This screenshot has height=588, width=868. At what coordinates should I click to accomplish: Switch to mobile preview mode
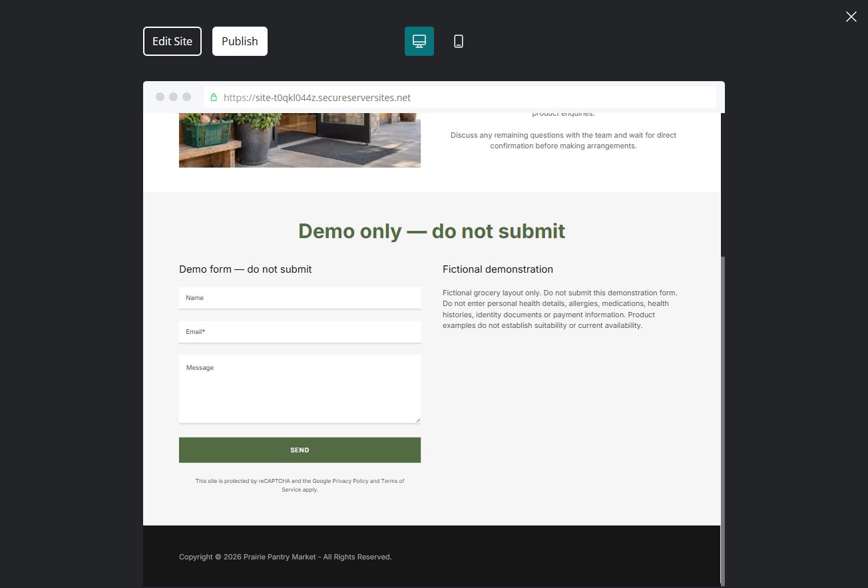pyautogui.click(x=459, y=41)
